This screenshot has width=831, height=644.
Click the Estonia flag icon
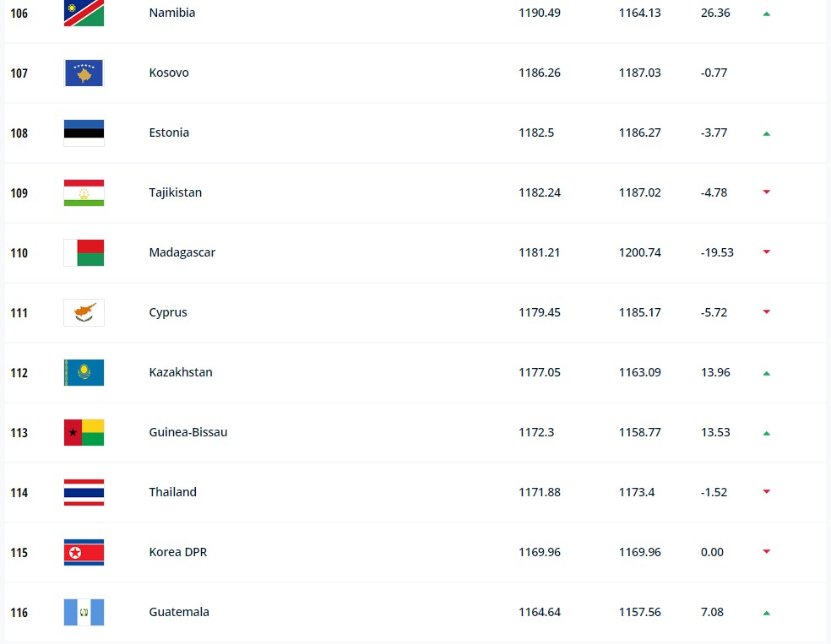pos(84,133)
